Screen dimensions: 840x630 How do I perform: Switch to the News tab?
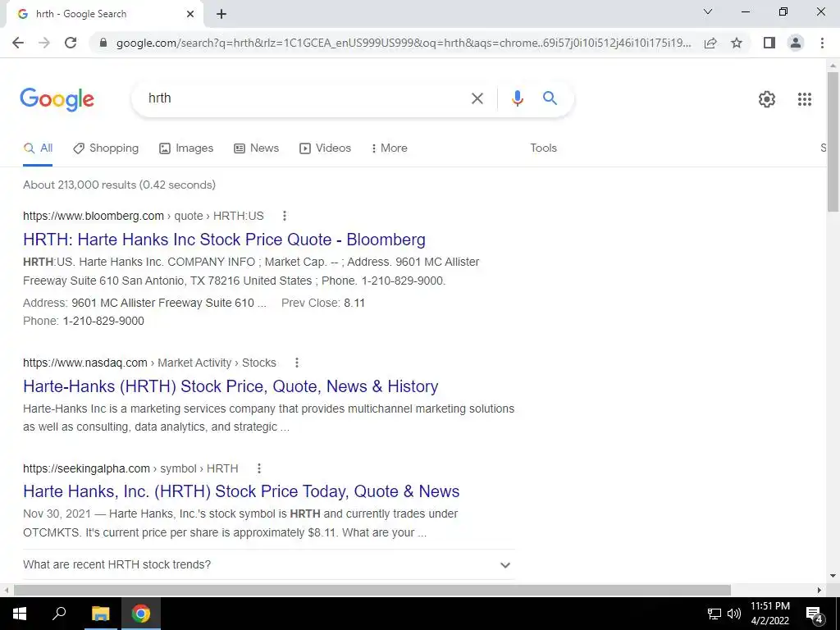click(x=257, y=148)
